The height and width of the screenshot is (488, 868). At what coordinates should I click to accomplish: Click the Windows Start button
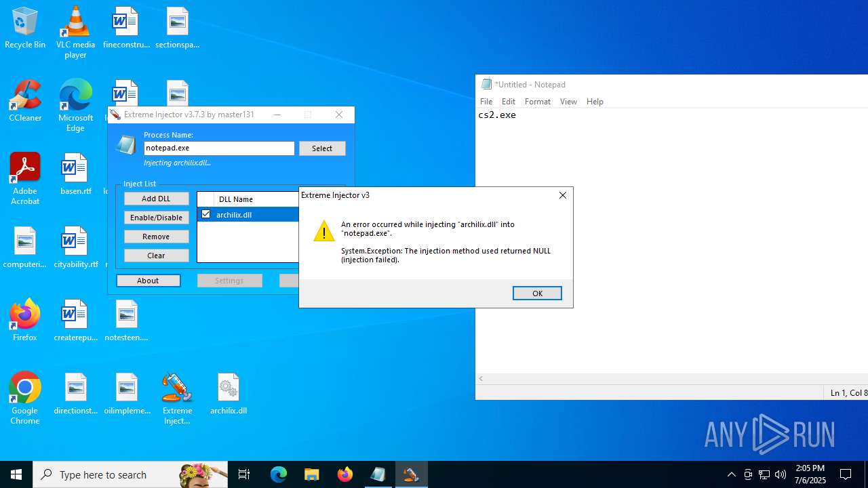(x=16, y=474)
